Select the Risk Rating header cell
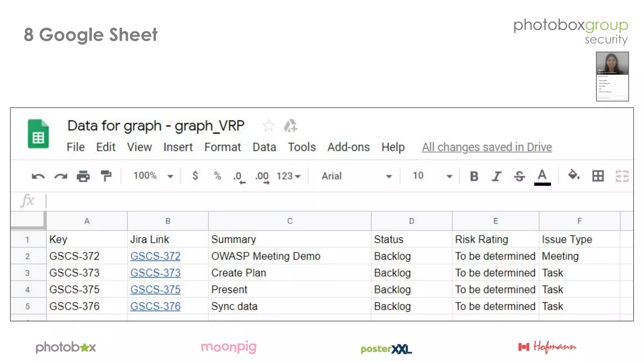Screen dimensions: 644x362 pyautogui.click(x=496, y=239)
